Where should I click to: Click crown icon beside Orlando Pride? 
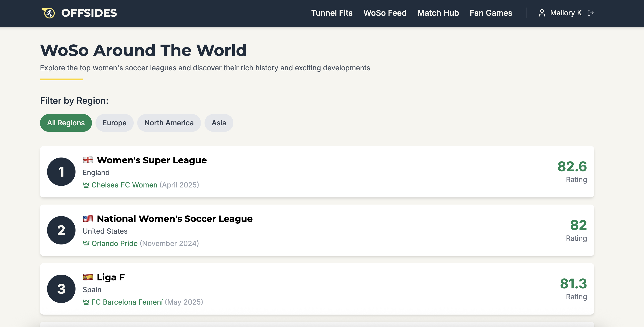coord(86,243)
